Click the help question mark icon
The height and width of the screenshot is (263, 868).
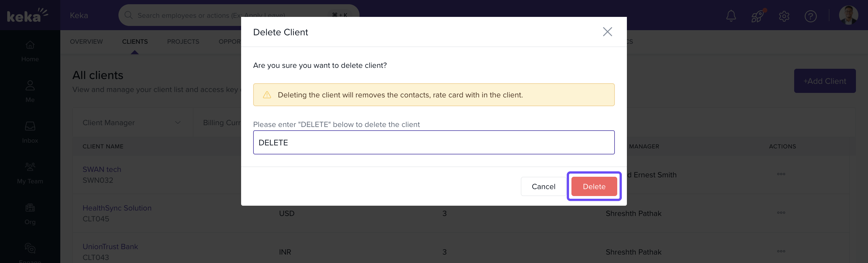click(810, 16)
